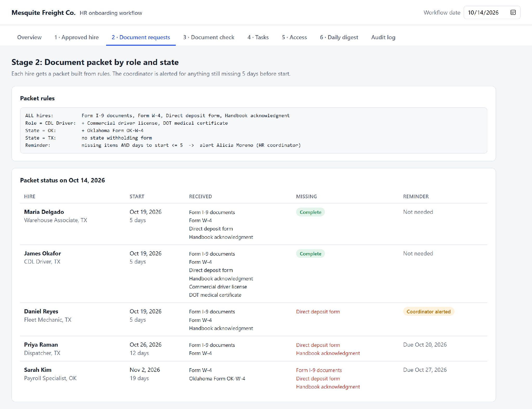Click Sarah Kim's missing Direct deposit form

click(x=318, y=378)
